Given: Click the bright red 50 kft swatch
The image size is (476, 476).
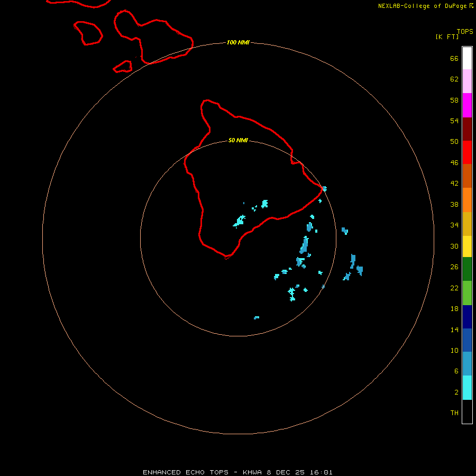Looking at the screenshot, I should point(467,152).
